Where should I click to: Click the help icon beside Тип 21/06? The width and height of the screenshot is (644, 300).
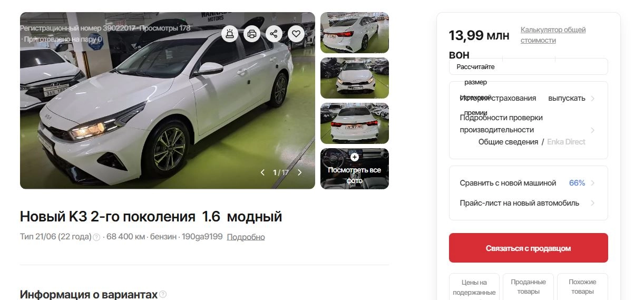click(x=96, y=237)
